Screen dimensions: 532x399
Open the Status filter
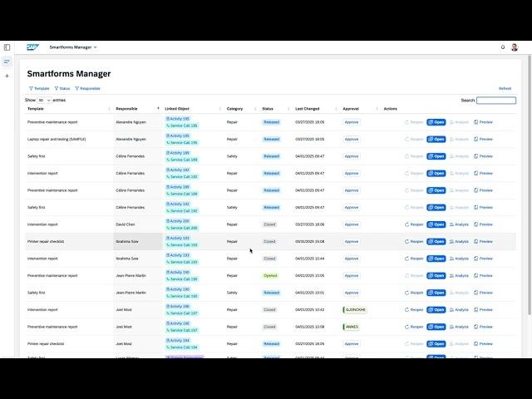pyautogui.click(x=62, y=89)
